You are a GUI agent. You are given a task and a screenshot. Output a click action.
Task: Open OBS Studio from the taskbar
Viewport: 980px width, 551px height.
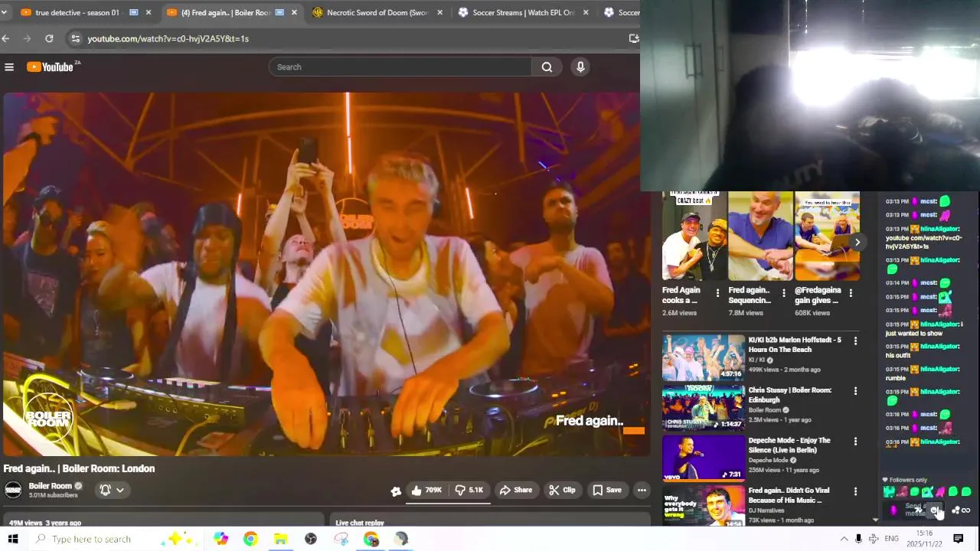tap(311, 539)
